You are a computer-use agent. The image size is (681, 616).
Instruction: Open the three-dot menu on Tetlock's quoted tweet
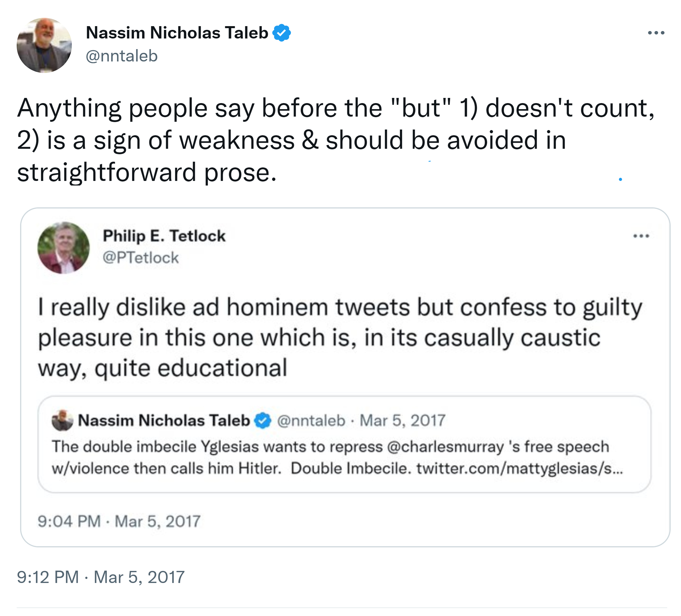[641, 236]
